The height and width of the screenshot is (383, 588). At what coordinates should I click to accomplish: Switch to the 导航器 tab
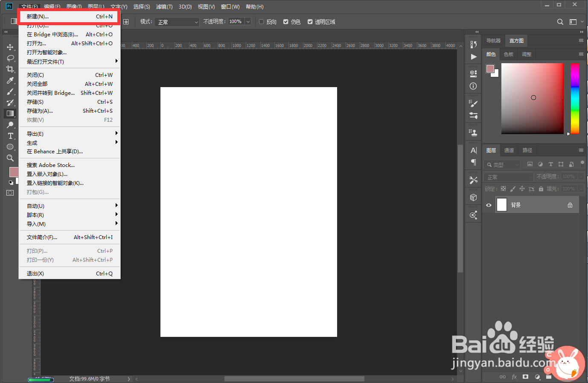click(x=493, y=41)
